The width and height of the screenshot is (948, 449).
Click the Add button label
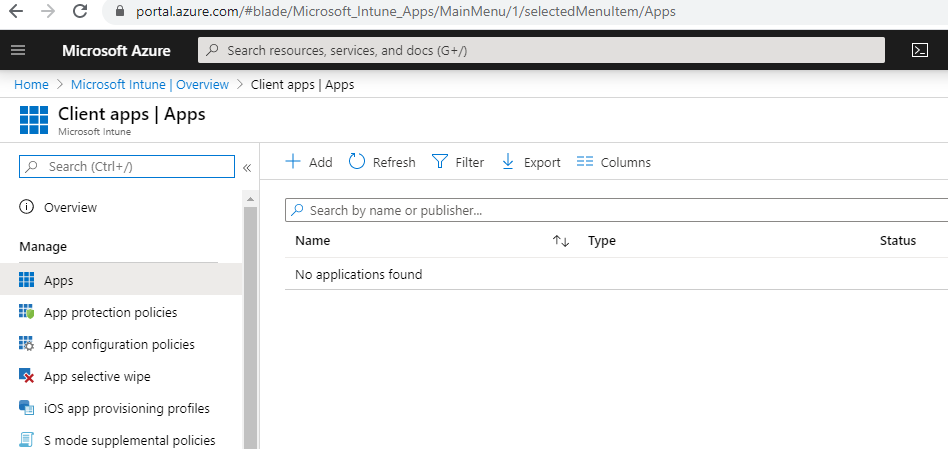pos(320,163)
